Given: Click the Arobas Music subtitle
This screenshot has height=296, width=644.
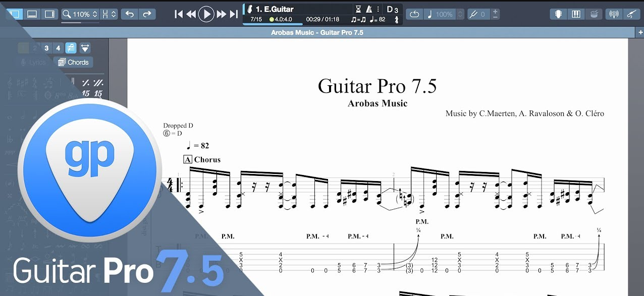Looking at the screenshot, I should point(378,103).
